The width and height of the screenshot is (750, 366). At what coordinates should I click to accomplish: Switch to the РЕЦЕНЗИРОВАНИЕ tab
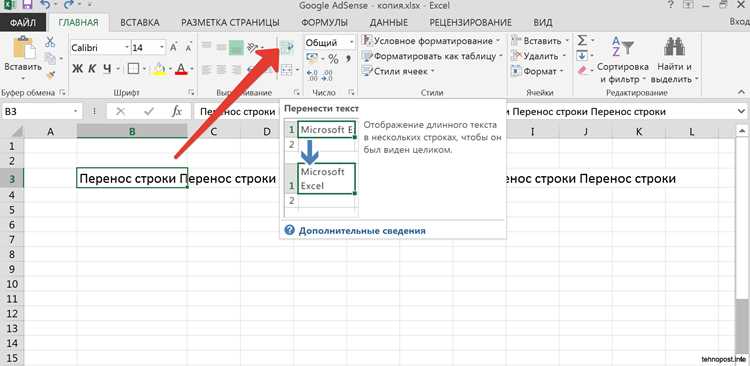click(471, 22)
